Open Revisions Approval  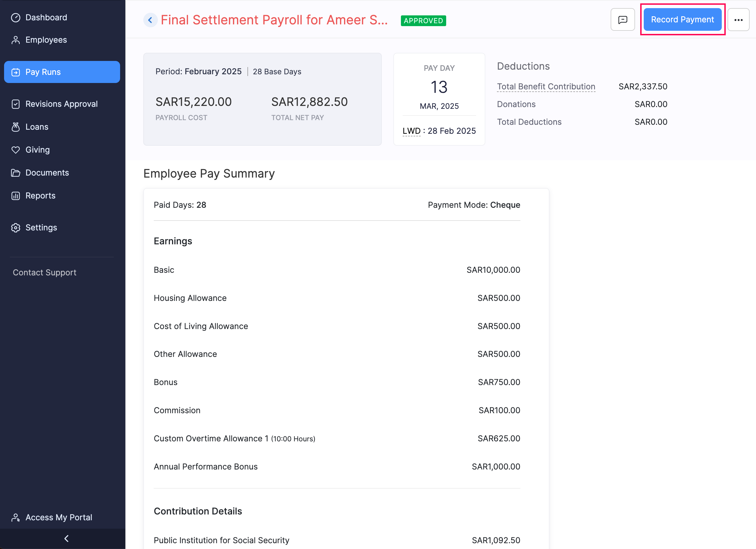pyautogui.click(x=61, y=104)
